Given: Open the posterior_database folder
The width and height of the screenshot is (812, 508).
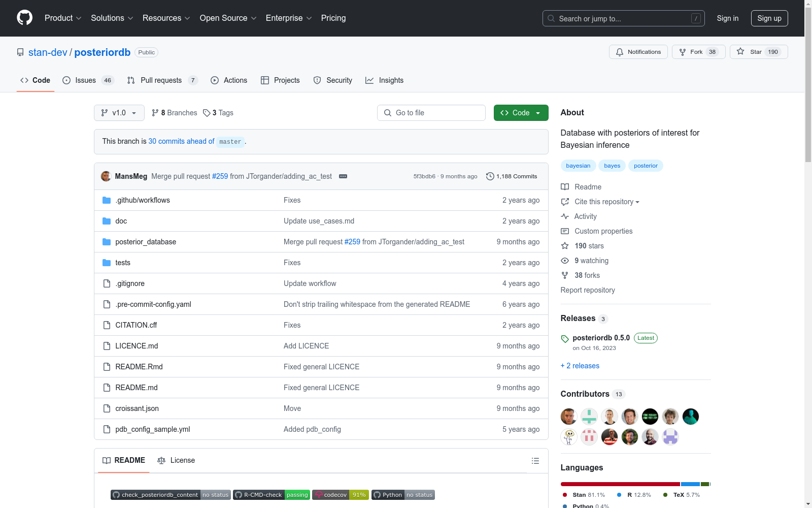Looking at the screenshot, I should (x=146, y=242).
